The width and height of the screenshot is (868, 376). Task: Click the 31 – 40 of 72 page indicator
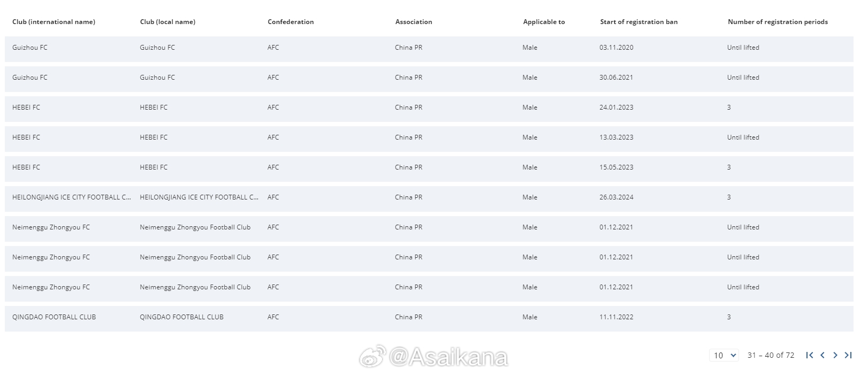[x=771, y=355]
